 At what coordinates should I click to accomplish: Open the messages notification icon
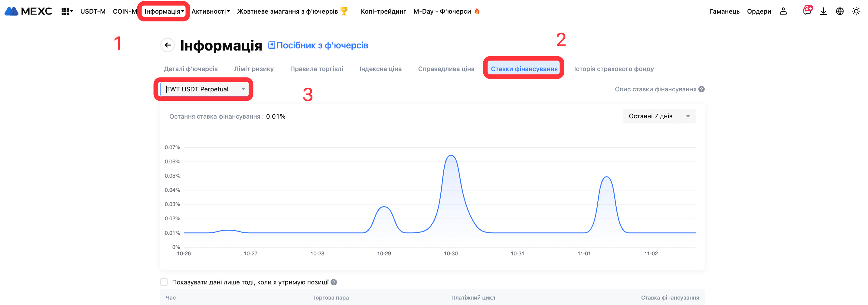point(807,11)
